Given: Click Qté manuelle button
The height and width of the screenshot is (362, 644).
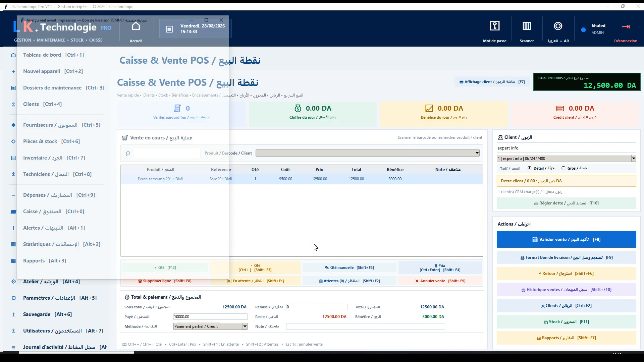Looking at the screenshot, I should 350,267.
